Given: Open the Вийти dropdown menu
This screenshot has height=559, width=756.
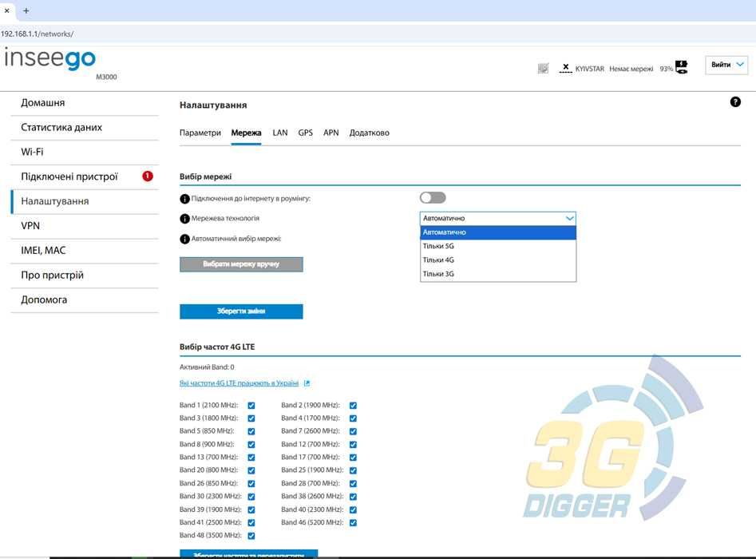Looking at the screenshot, I should [726, 65].
